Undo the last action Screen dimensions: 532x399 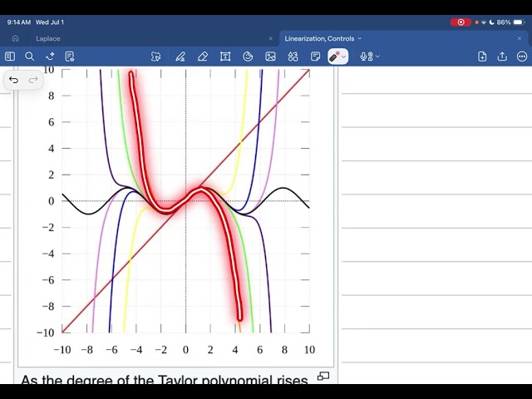(x=13, y=80)
